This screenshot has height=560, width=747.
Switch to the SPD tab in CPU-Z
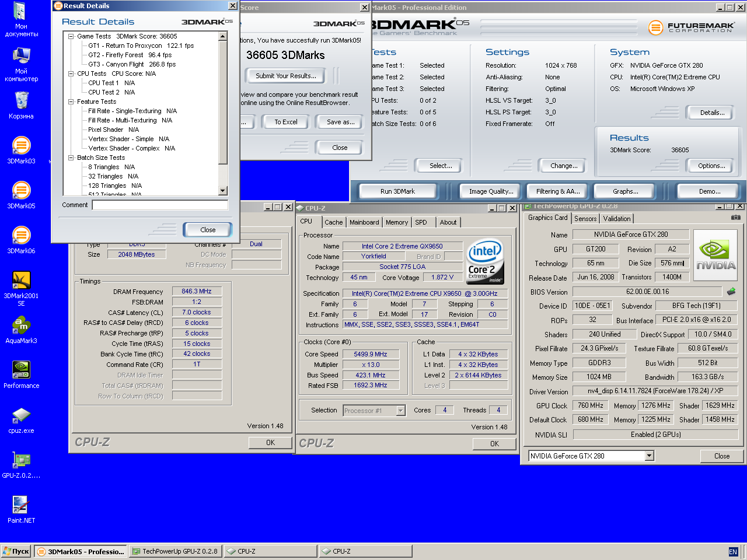point(421,222)
